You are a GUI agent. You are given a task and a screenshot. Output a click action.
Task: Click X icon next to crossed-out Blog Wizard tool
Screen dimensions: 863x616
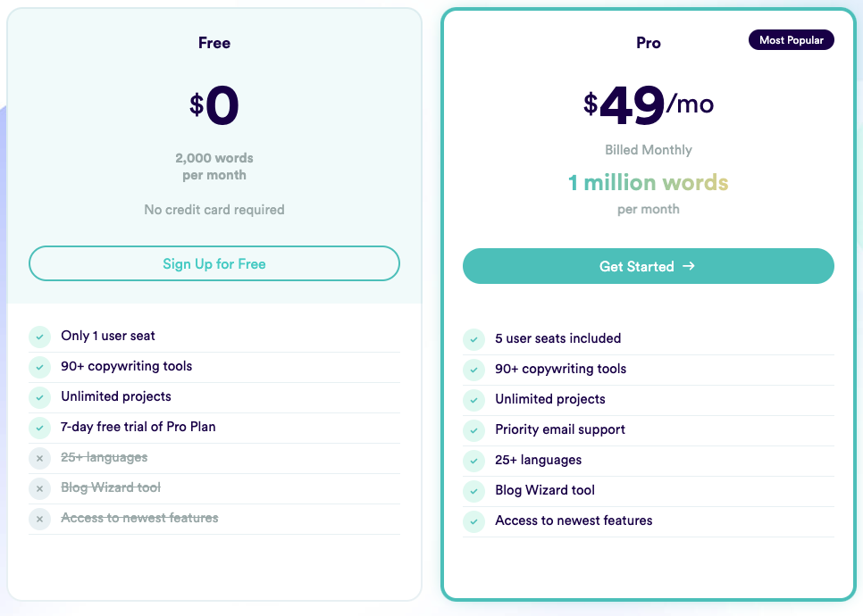pyautogui.click(x=39, y=488)
